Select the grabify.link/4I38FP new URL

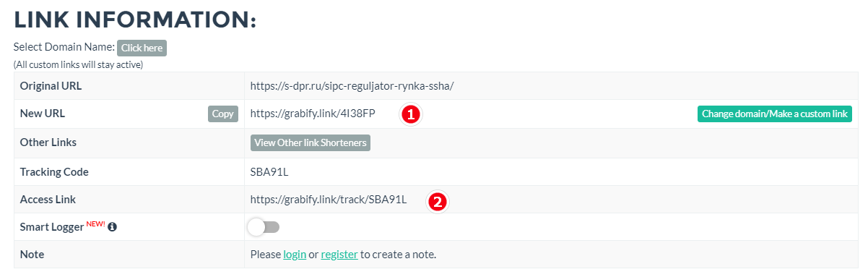[x=313, y=114]
